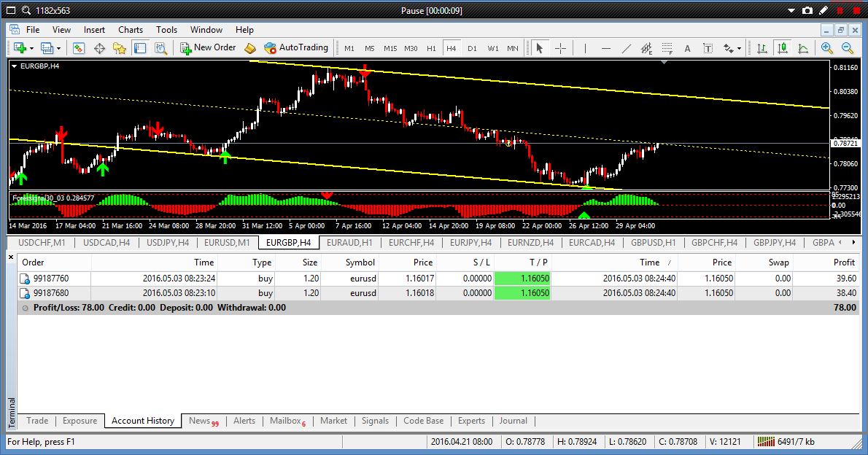Open the Arrows objects dropdown arrow

point(739,49)
